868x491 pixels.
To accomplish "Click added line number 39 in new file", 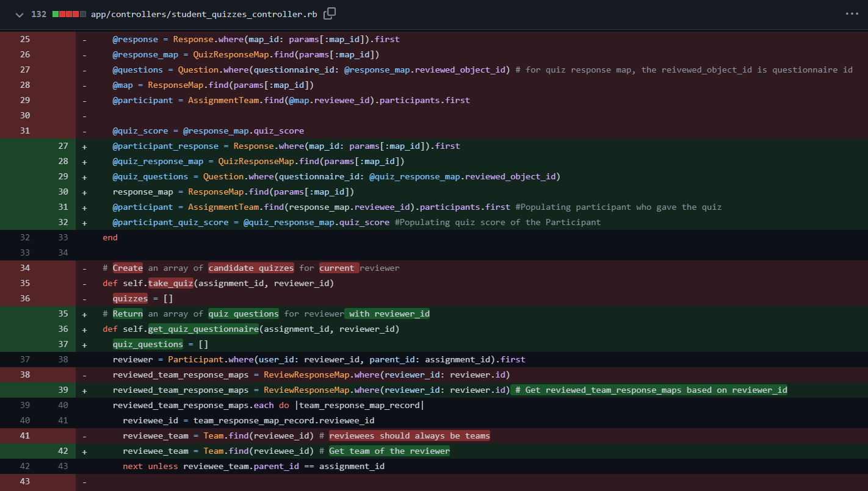I will (x=63, y=390).
